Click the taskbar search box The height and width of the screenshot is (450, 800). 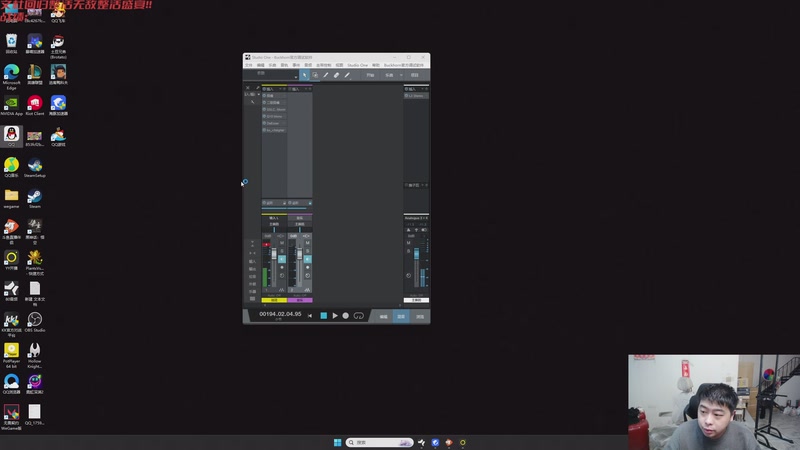379,442
